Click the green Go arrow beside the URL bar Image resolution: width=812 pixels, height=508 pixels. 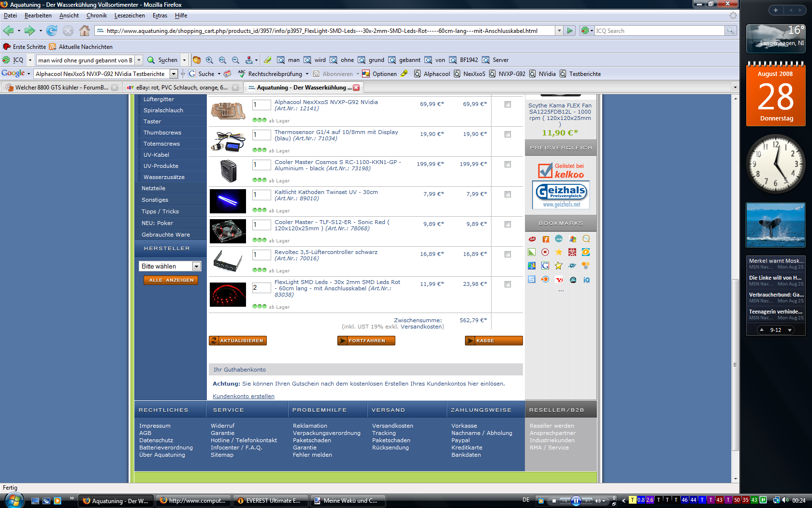(570, 30)
